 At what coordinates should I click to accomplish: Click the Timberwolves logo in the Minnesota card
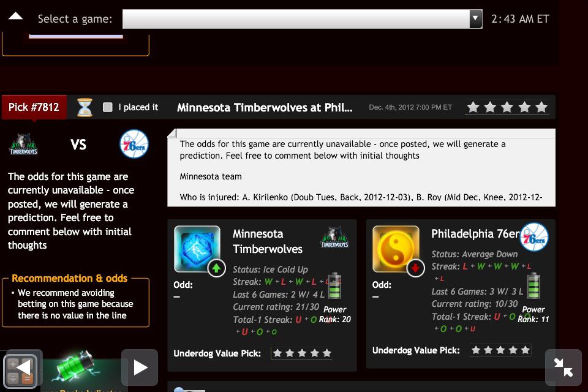point(334,237)
